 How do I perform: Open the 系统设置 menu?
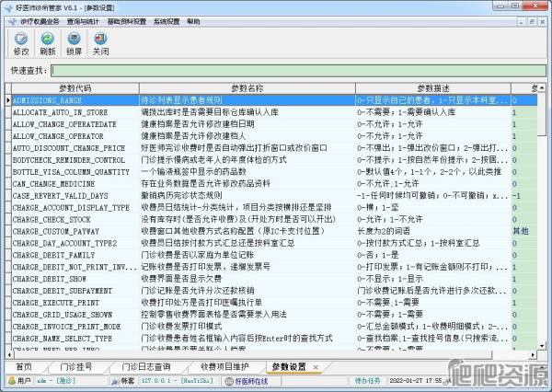167,20
